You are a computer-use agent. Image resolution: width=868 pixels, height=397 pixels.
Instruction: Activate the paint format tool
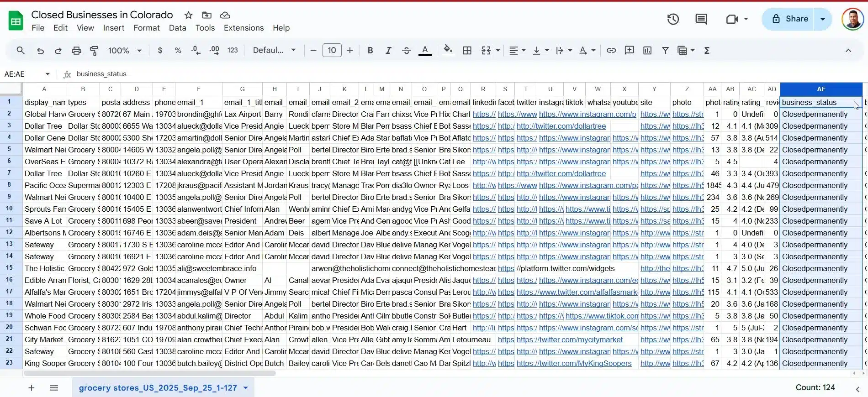pyautogui.click(x=94, y=50)
